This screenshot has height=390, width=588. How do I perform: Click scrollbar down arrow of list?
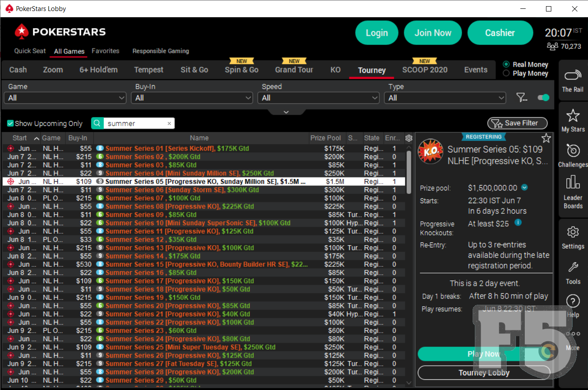click(409, 383)
